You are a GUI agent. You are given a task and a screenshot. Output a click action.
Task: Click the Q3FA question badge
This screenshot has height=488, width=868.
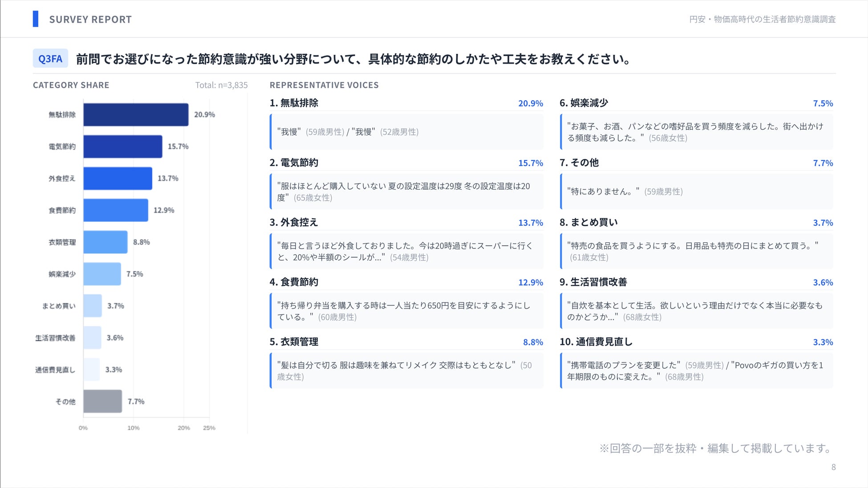coord(50,58)
